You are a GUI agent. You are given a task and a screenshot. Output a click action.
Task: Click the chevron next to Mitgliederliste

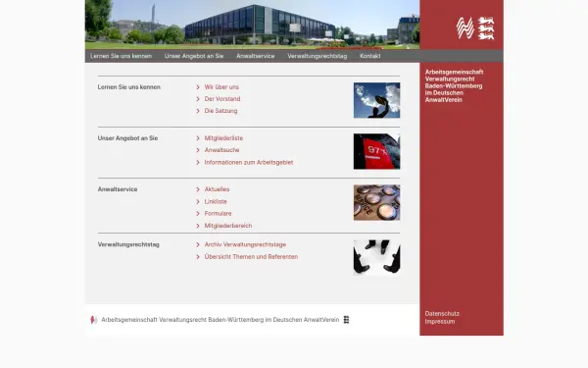click(x=198, y=138)
